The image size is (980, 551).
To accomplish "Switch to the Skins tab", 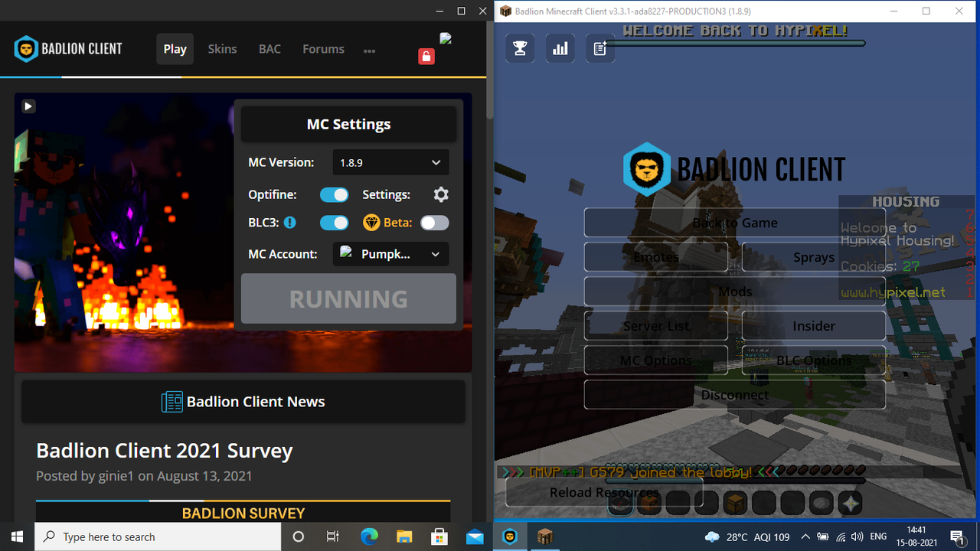I will coord(222,49).
